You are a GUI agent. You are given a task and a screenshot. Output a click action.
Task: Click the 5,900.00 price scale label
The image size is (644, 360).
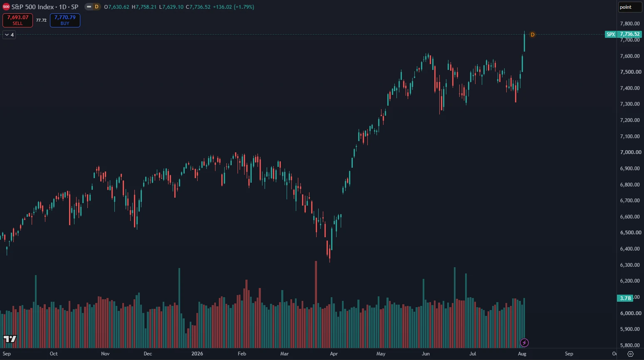(x=630, y=329)
